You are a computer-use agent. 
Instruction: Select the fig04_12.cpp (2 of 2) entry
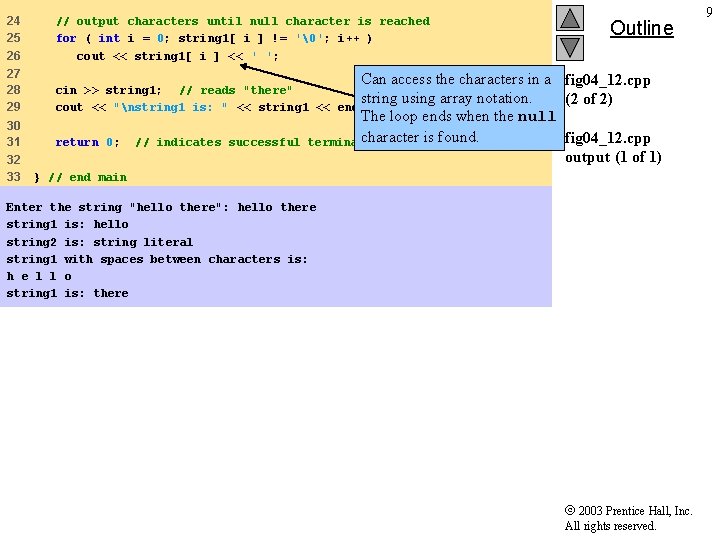pyautogui.click(x=608, y=90)
